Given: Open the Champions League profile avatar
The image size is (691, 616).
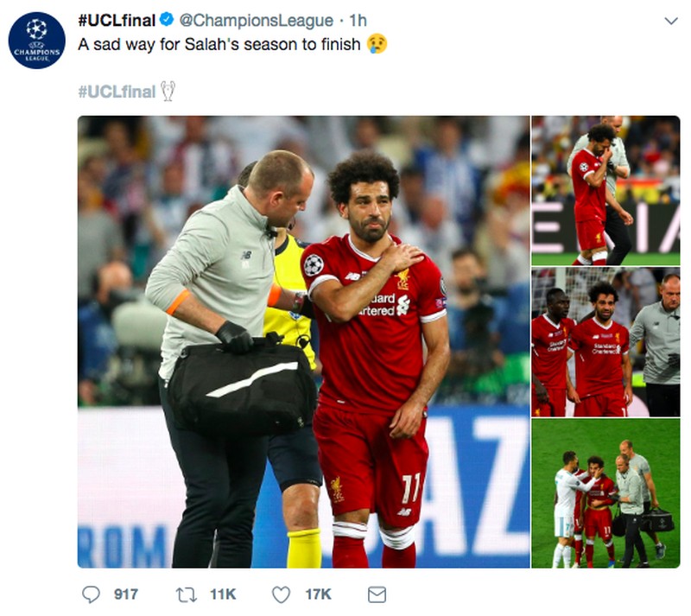Looking at the screenshot, I should [x=37, y=40].
